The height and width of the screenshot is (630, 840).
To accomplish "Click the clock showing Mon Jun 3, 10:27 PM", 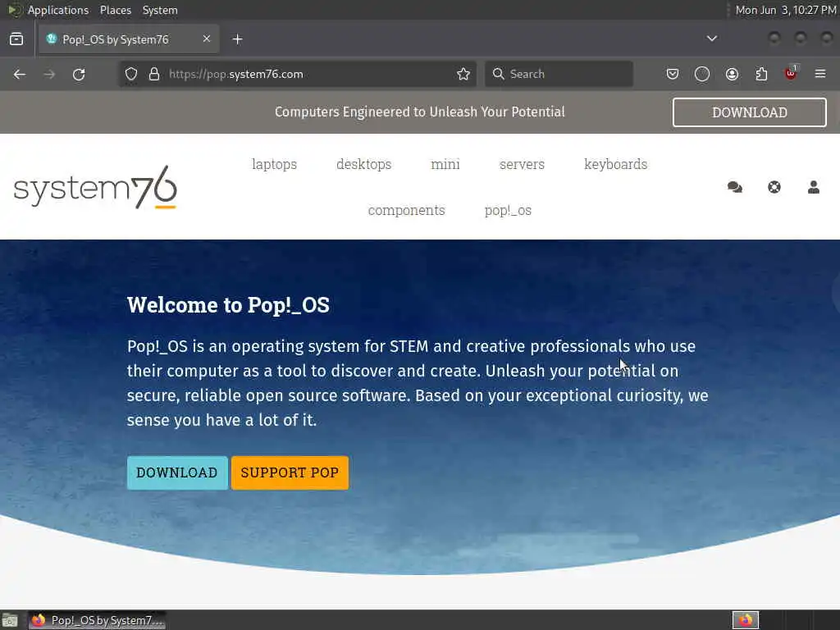I will (785, 10).
